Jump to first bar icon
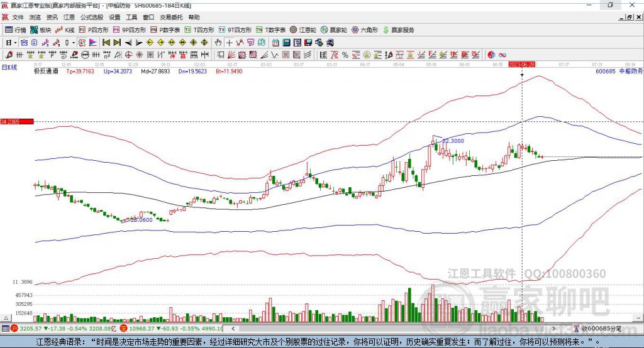 click(106, 43)
